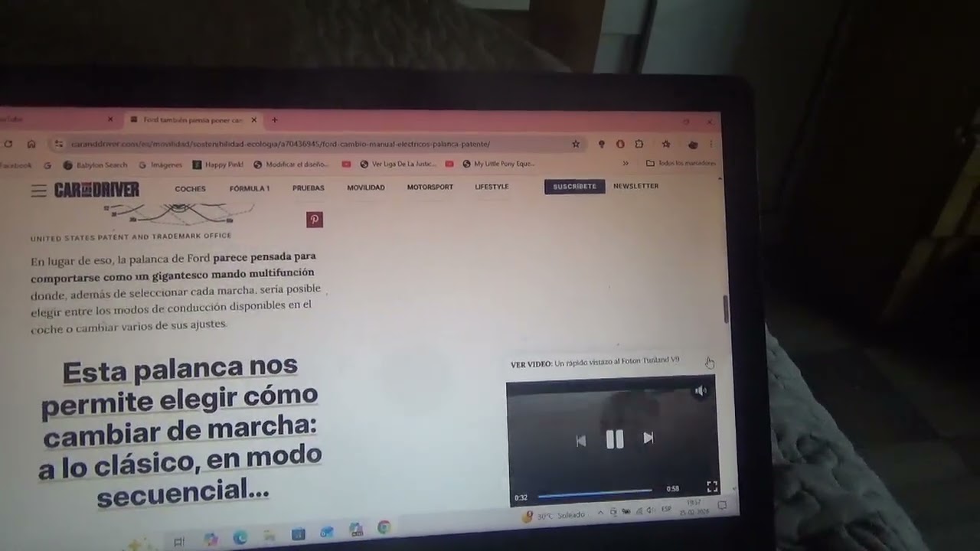Screen dimensions: 980x551
Task: Close the Ford article tab
Action: 253,120
